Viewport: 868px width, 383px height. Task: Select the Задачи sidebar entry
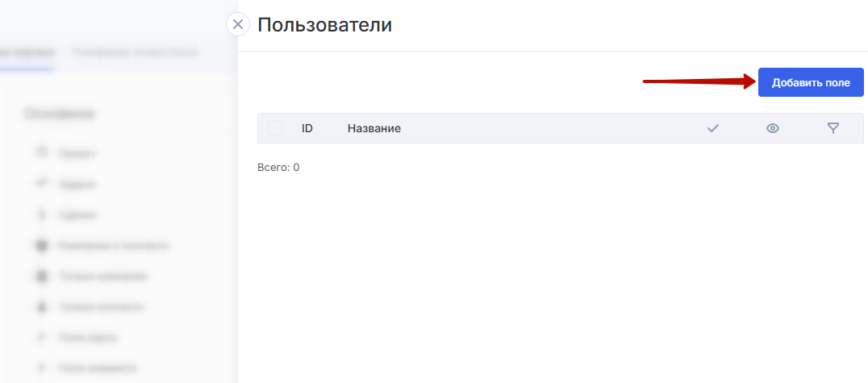(77, 185)
